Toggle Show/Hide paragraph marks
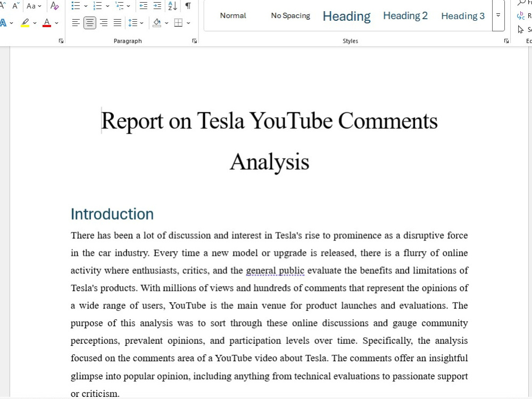This screenshot has width=532, height=399. pyautogui.click(x=188, y=6)
